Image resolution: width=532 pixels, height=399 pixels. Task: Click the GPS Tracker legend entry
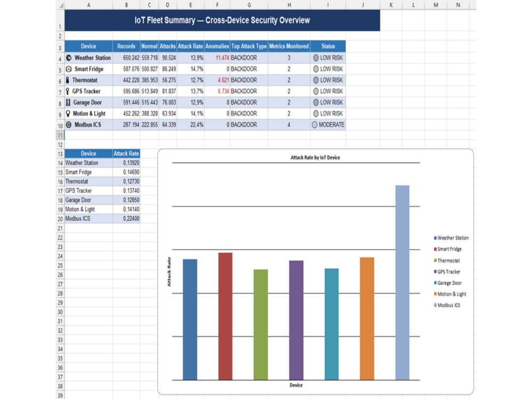(x=447, y=272)
